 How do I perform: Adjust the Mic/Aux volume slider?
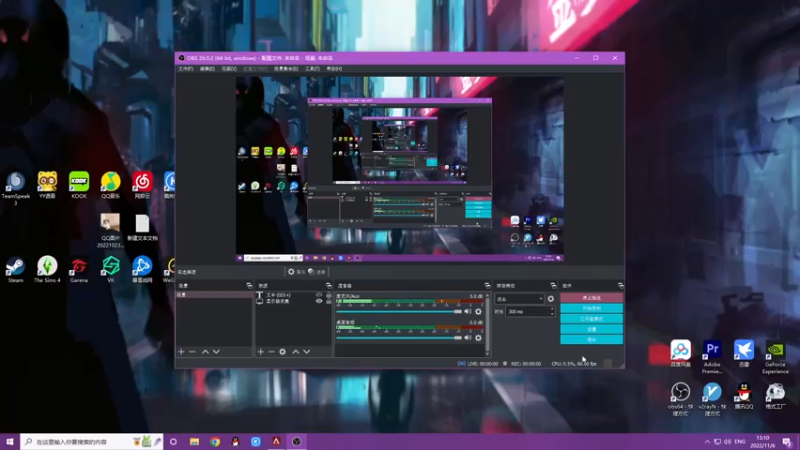point(399,311)
